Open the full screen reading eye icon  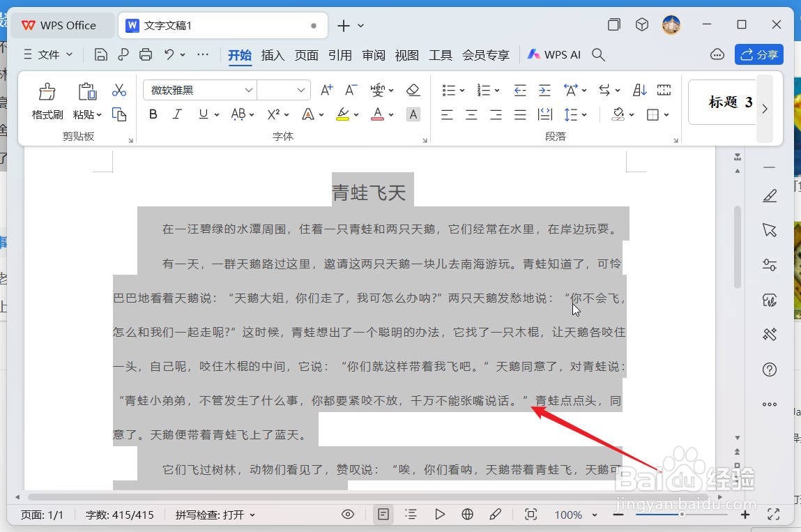tap(347, 514)
